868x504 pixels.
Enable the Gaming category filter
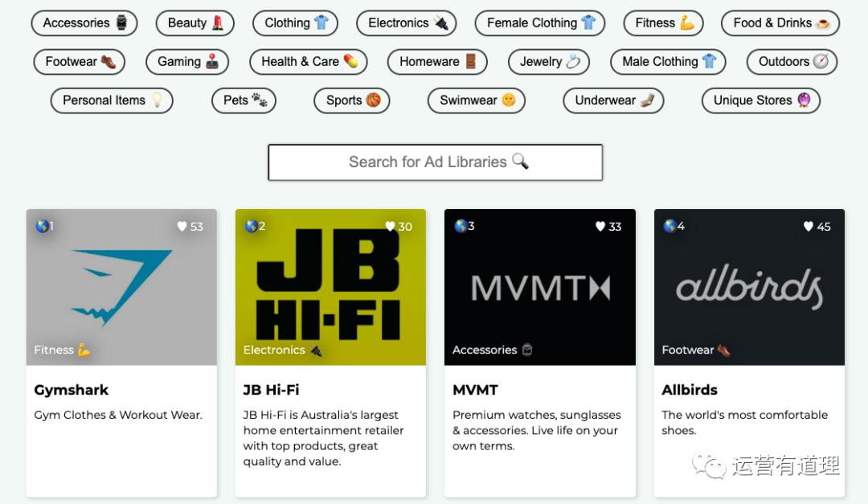coord(187,62)
